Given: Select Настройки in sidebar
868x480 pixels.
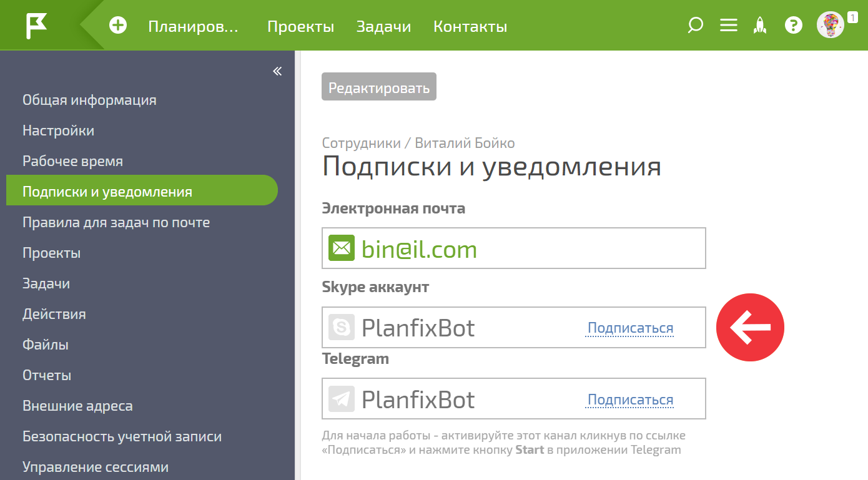Looking at the screenshot, I should pyautogui.click(x=59, y=130).
